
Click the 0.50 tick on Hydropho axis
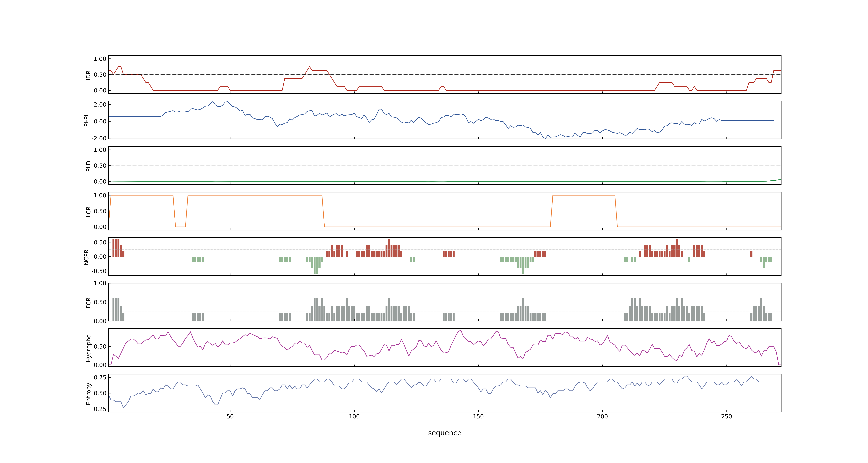click(x=100, y=346)
